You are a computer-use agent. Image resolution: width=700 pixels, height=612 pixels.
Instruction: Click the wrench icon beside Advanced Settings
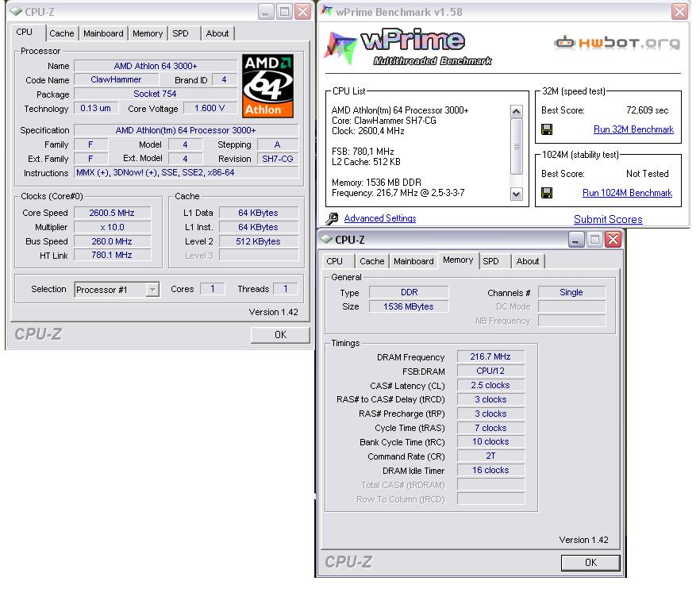pos(332,218)
